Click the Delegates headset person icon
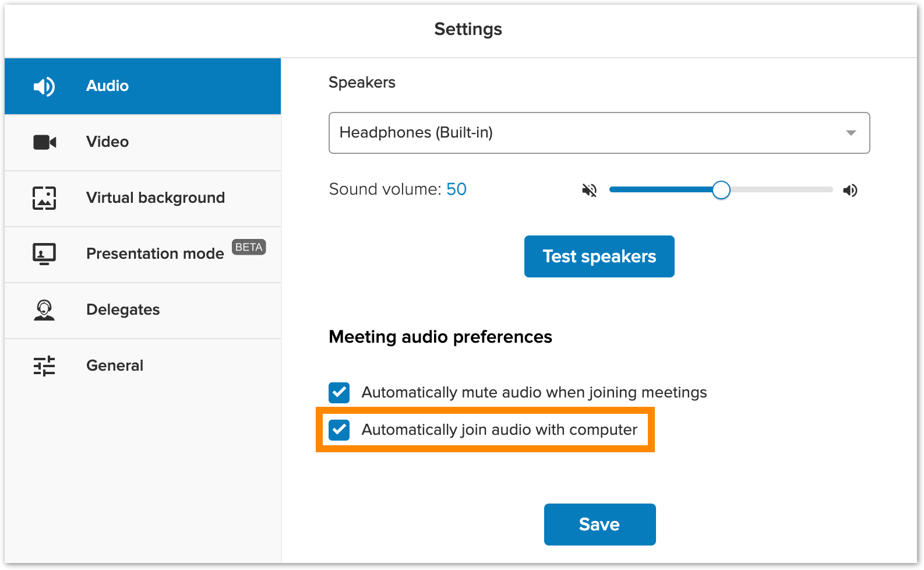Screen dimensions: 924x570 [x=44, y=310]
